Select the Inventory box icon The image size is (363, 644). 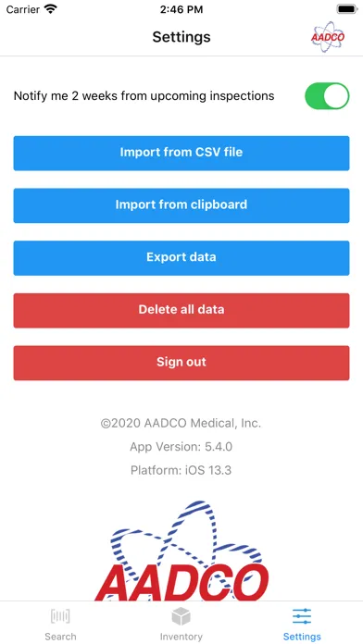(181, 616)
